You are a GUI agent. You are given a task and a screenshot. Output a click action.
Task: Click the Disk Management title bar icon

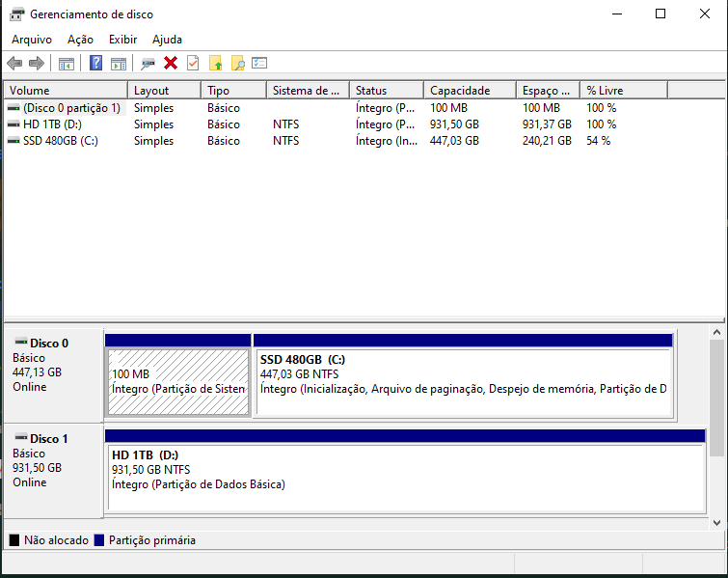[x=16, y=14]
